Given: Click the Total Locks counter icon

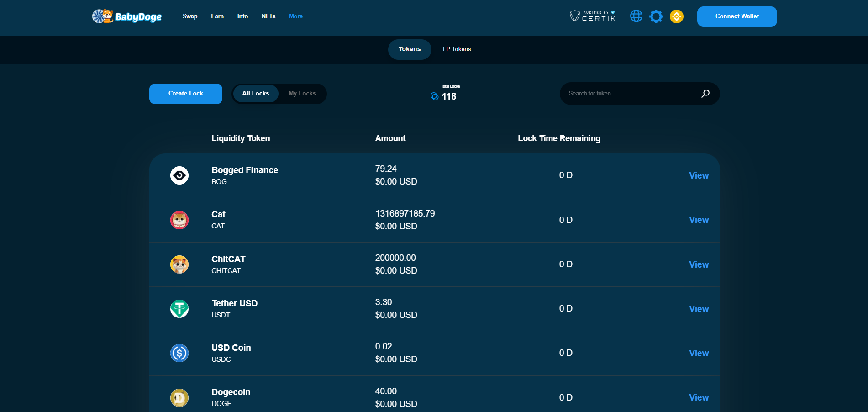Looking at the screenshot, I should [435, 96].
